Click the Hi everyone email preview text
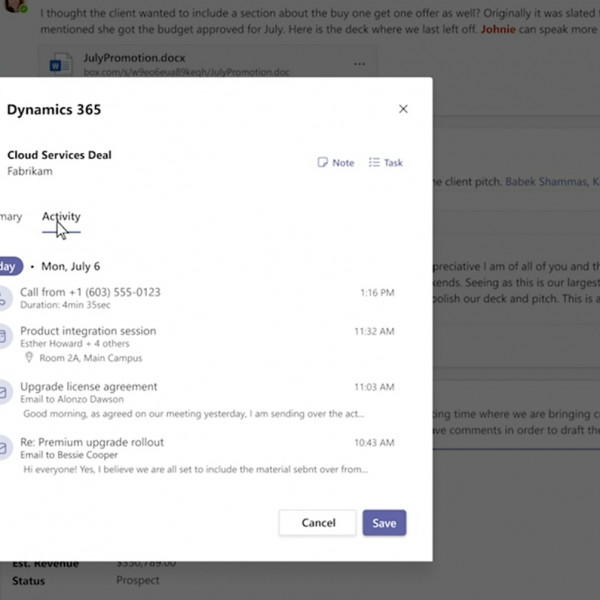The width and height of the screenshot is (600, 600). [196, 470]
